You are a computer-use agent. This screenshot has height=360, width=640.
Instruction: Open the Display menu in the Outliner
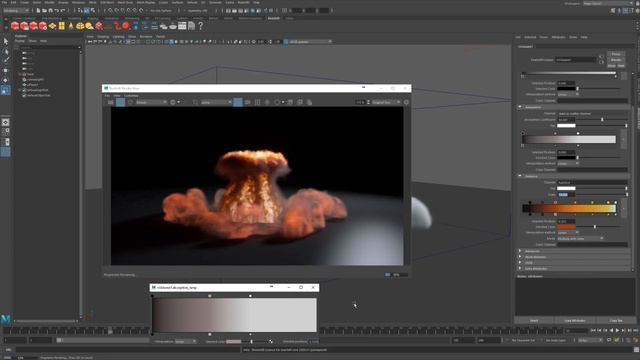coord(20,41)
